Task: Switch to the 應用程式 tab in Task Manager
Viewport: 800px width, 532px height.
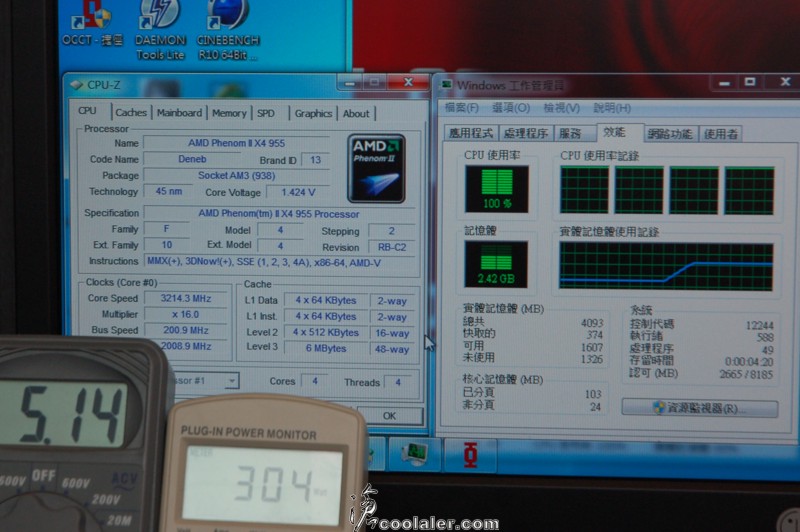Action: click(471, 133)
